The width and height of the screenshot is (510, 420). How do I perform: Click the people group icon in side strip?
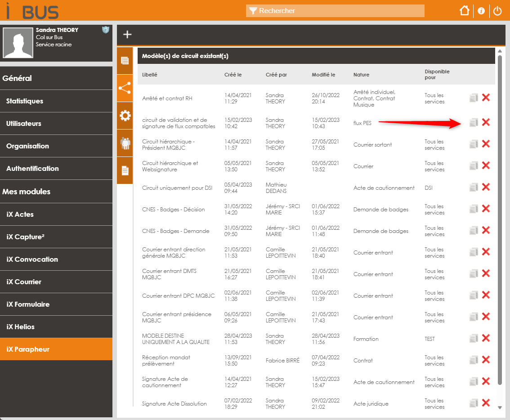[125, 143]
